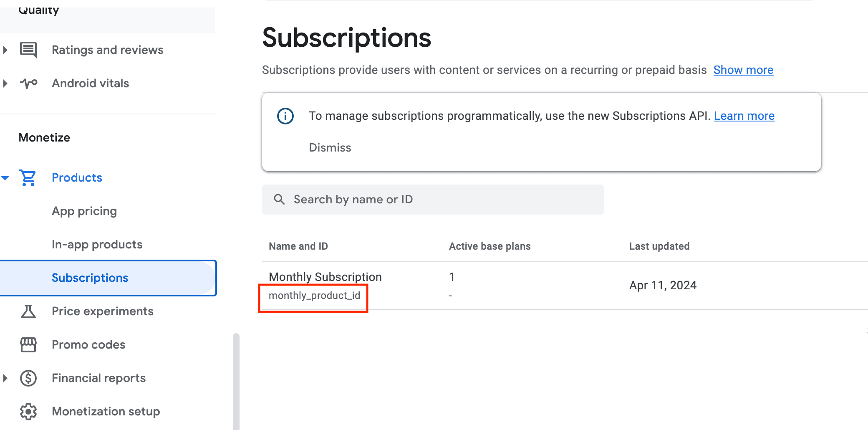This screenshot has height=430, width=868.
Task: Expand the Android vitals section
Action: pyautogui.click(x=5, y=83)
